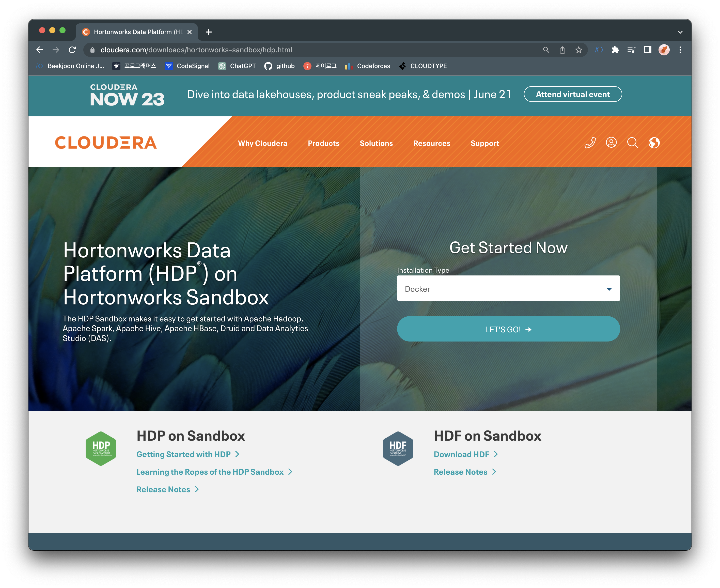Open the Support menu
The height and width of the screenshot is (588, 720).
485,143
